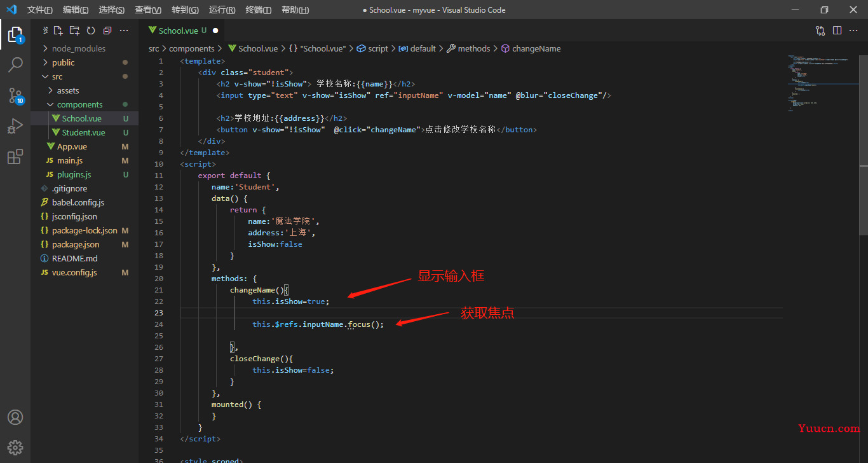Open the Explorer view in activity bar
This screenshot has height=463, width=868.
pos(15,34)
